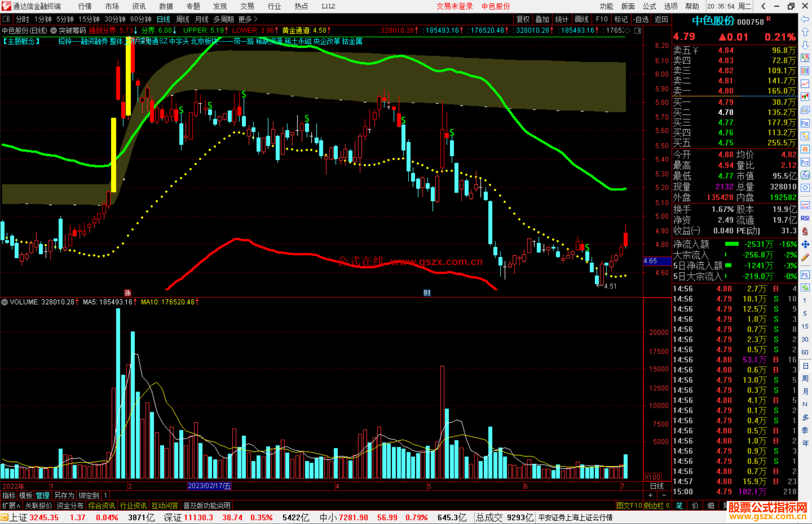
Task: Switch to the 周线 period tab
Action: 183,19
